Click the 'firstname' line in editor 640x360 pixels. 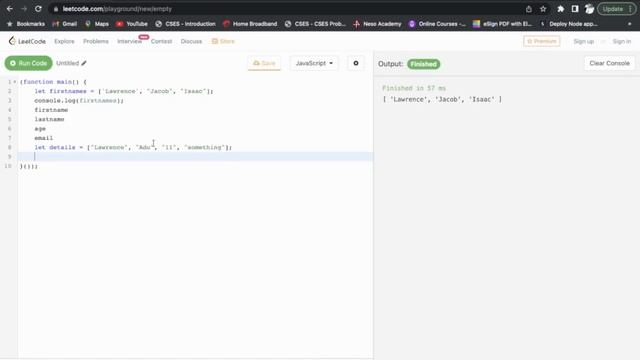pyautogui.click(x=51, y=110)
